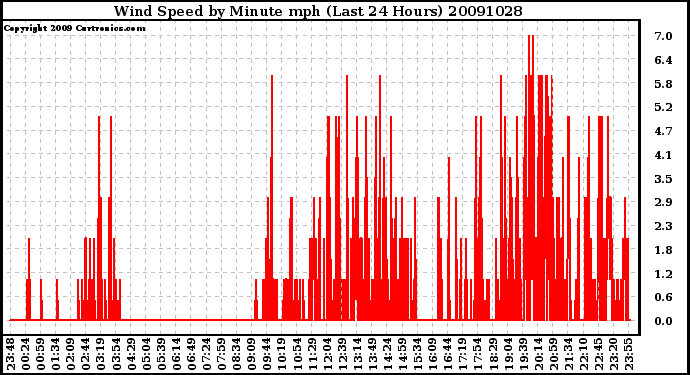690x375 pixels.
Task: Click the 16:44 time label
Action: 448,354
